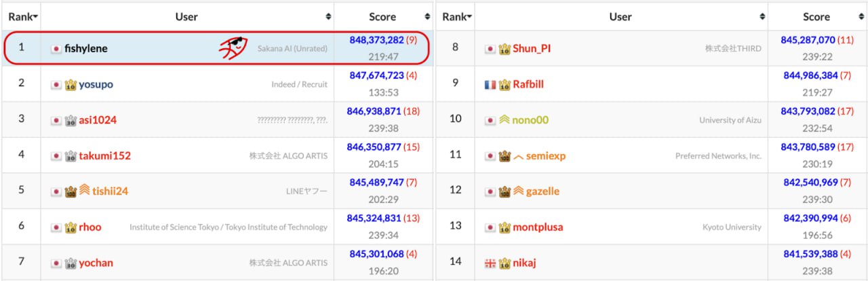The height and width of the screenshot is (281, 868).
Task: Open fishylene's user profile link
Action: tap(86, 49)
